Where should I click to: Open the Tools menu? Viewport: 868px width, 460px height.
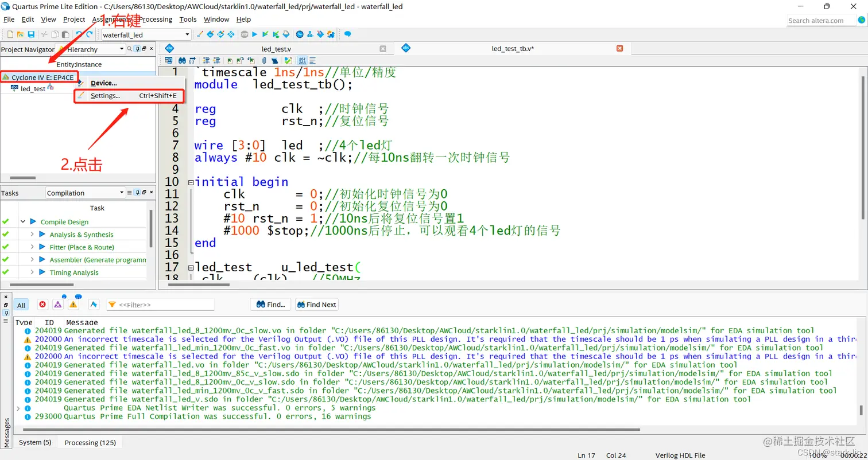tap(188, 19)
